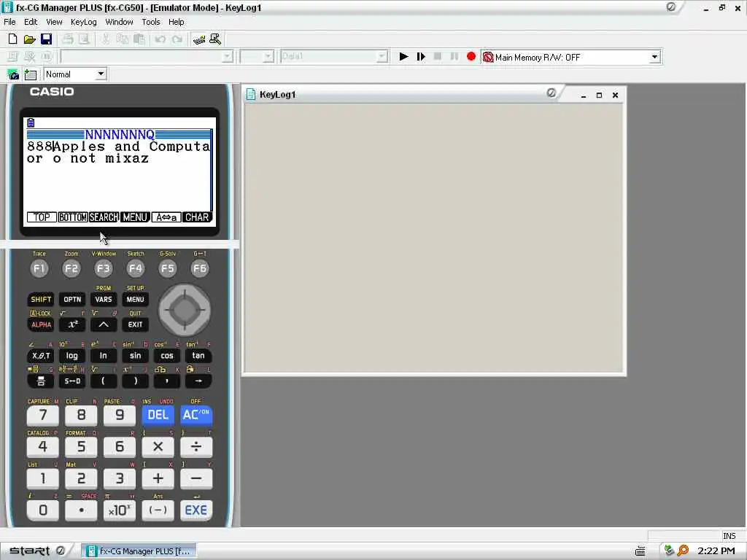Click the redo arrow icon

177,39
